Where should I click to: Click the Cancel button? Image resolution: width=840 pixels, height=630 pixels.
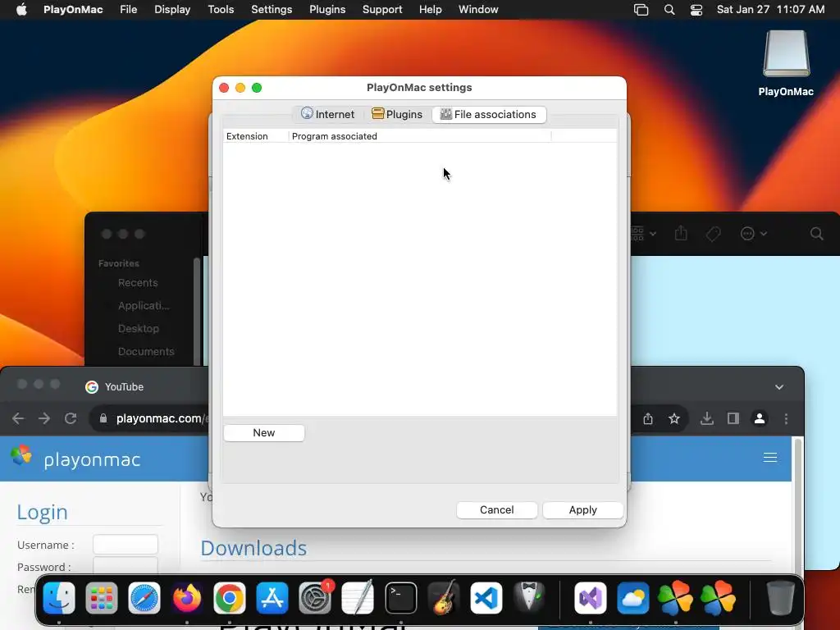coord(496,510)
